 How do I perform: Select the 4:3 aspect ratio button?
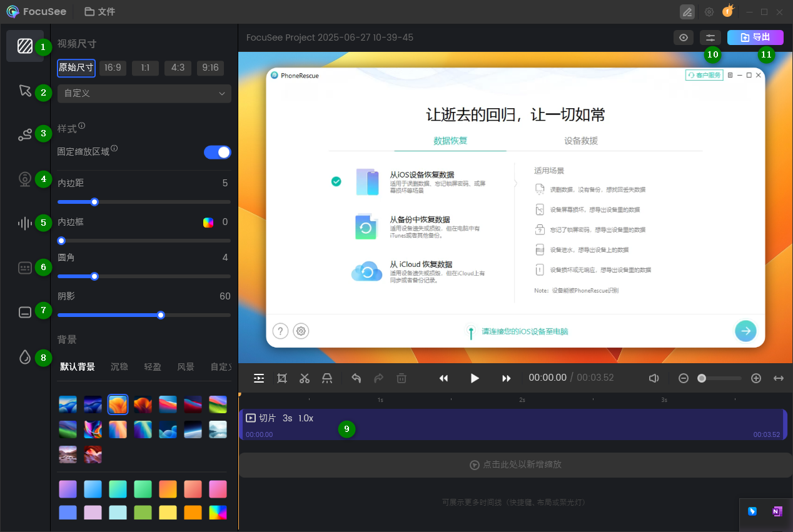click(x=178, y=68)
